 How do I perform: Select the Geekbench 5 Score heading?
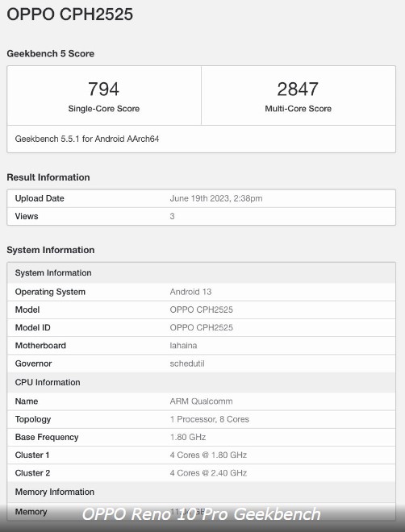point(51,54)
